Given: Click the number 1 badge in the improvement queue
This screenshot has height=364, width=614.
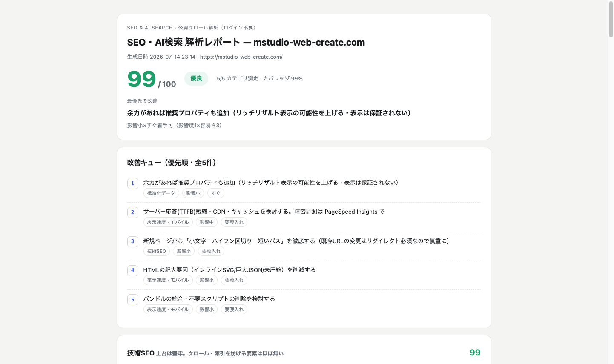Looking at the screenshot, I should pyautogui.click(x=132, y=183).
